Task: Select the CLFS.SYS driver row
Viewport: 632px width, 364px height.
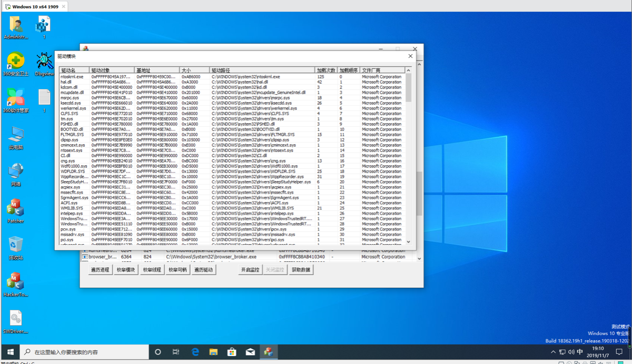Action: [232, 114]
